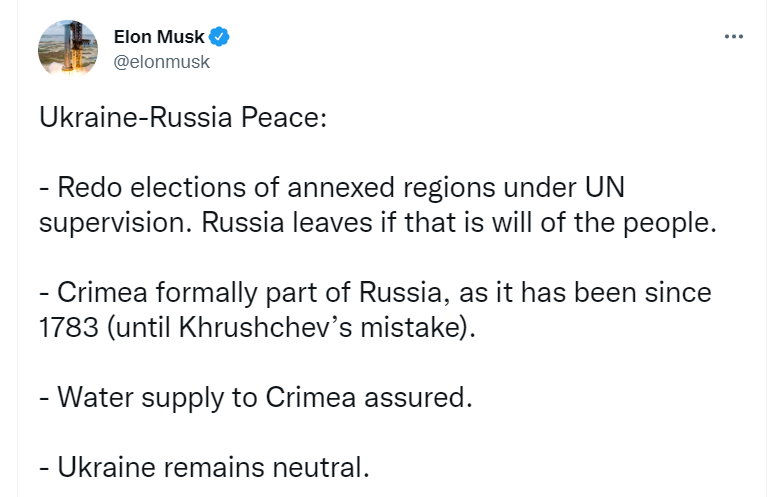Open Elon Musk's rocket launch profile picture
This screenshot has width=773, height=497.
(x=68, y=49)
